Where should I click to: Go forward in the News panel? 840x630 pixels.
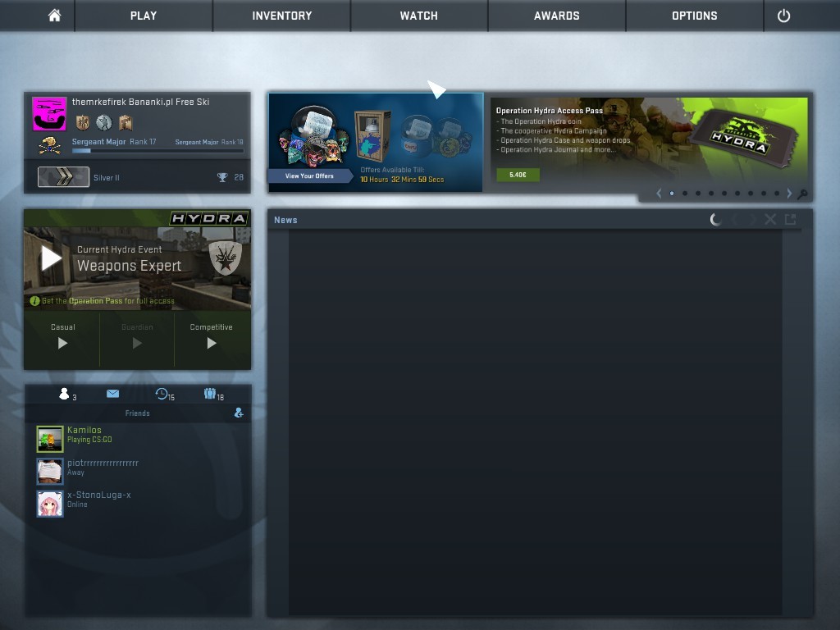point(752,220)
